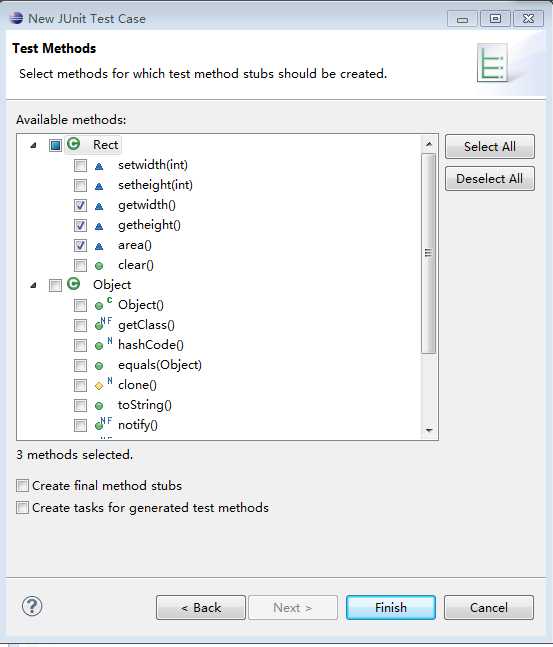Click the Object class icon
Image resolution: width=553 pixels, height=647 pixels.
click(x=73, y=284)
